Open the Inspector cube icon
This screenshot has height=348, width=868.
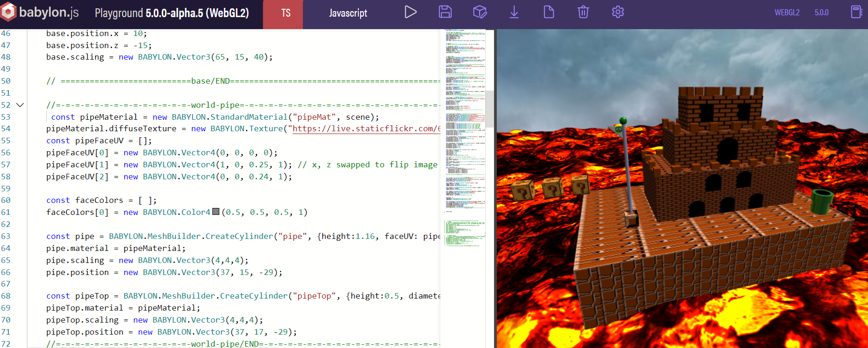[x=480, y=12]
